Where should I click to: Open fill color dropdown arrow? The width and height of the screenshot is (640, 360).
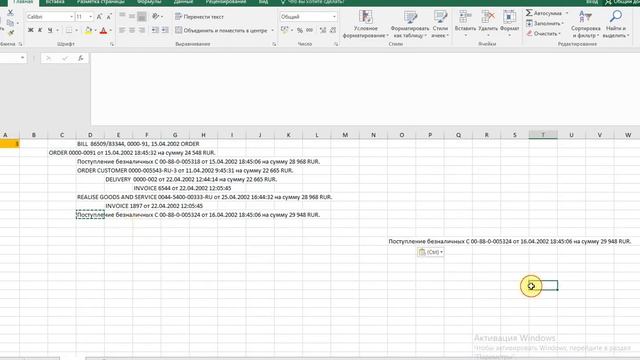[x=95, y=31]
